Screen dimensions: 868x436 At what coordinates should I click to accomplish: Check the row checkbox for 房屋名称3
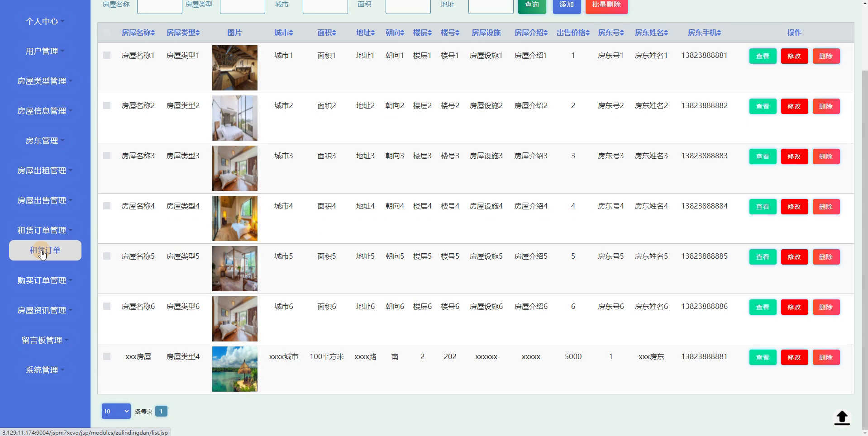point(107,156)
